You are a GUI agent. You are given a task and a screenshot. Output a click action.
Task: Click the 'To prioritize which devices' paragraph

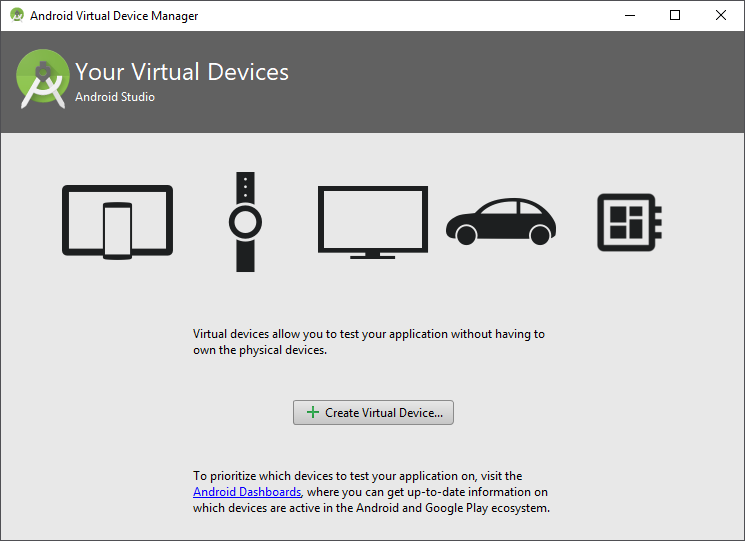[x=372, y=492]
